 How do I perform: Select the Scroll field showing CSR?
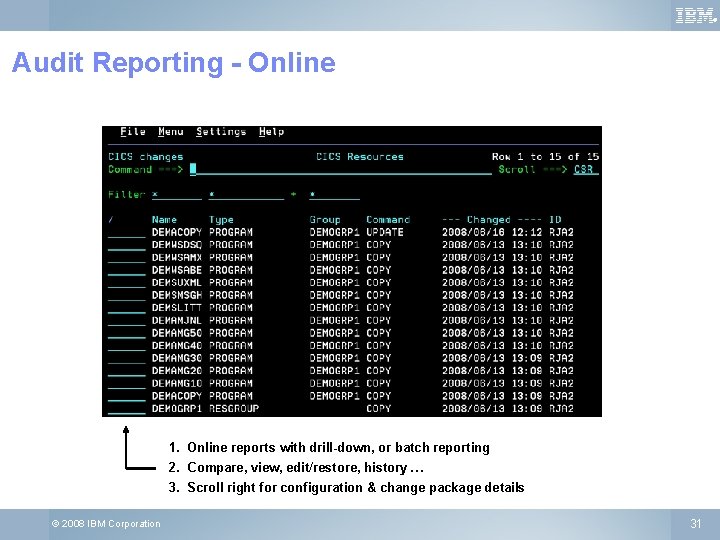pos(586,169)
